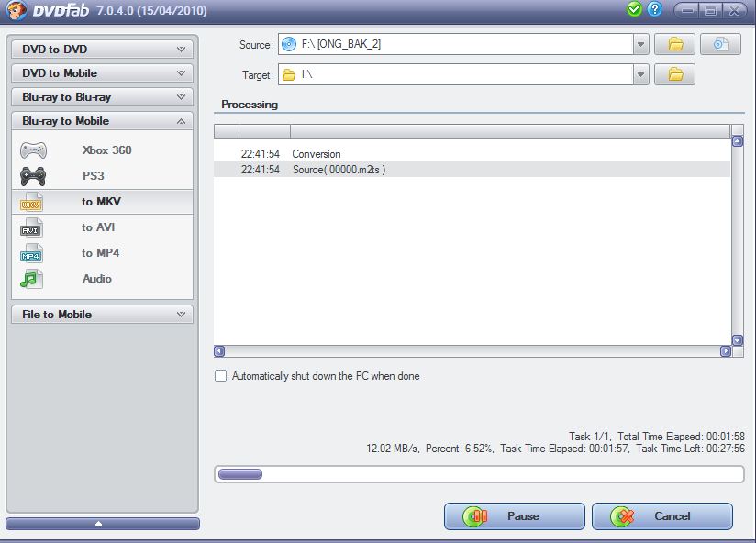Image resolution: width=756 pixels, height=543 pixels.
Task: Click the DVDFab mascot logo icon
Action: [16, 10]
